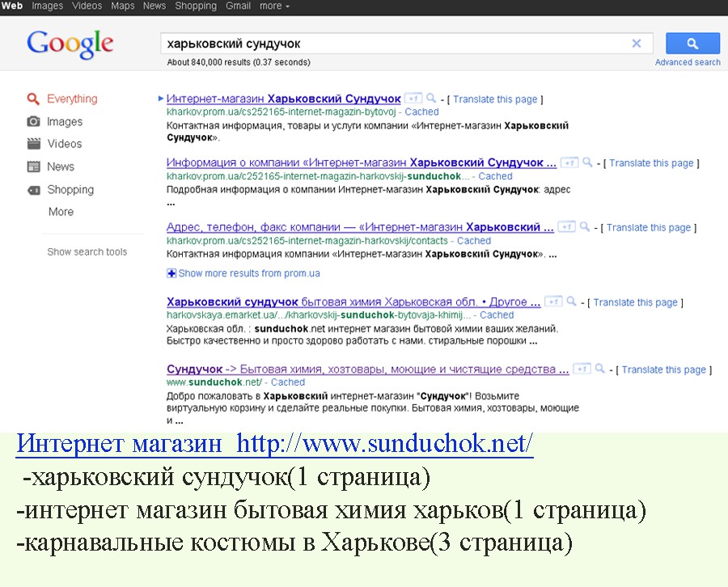This screenshot has height=587, width=728.
Task: Open result Адрес, телефон, факс компании
Action: click(360, 227)
